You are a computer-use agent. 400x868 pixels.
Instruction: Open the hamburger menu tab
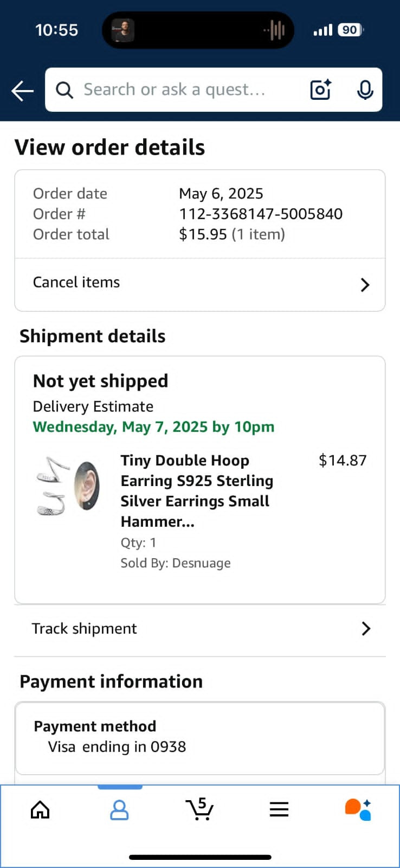pyautogui.click(x=279, y=810)
